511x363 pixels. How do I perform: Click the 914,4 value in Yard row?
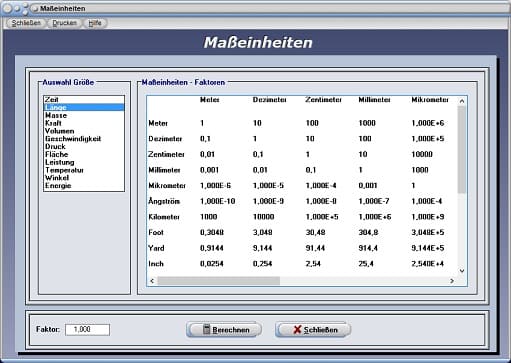pos(368,248)
